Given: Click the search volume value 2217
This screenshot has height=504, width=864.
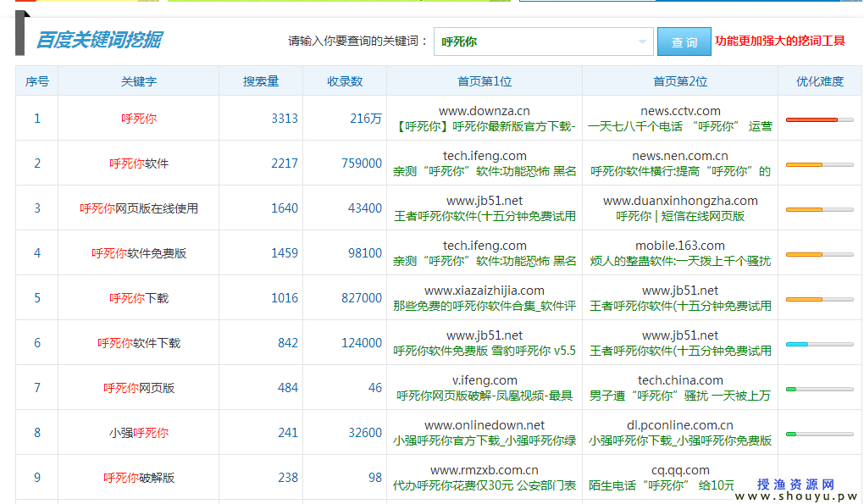Looking at the screenshot, I should pos(285,163).
